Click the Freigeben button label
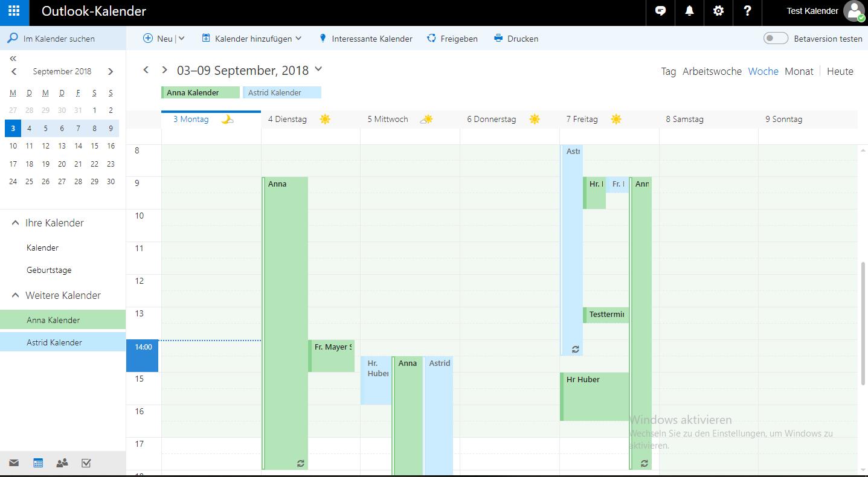 459,39
